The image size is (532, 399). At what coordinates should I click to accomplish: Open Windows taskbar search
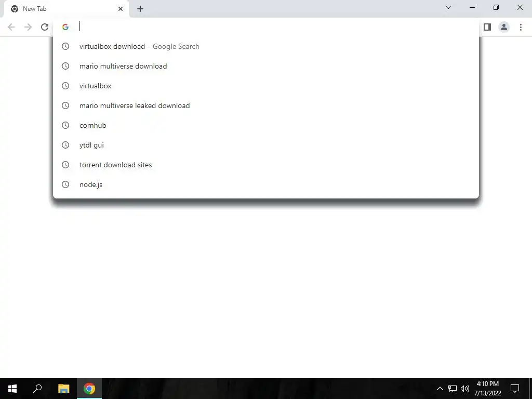point(37,389)
